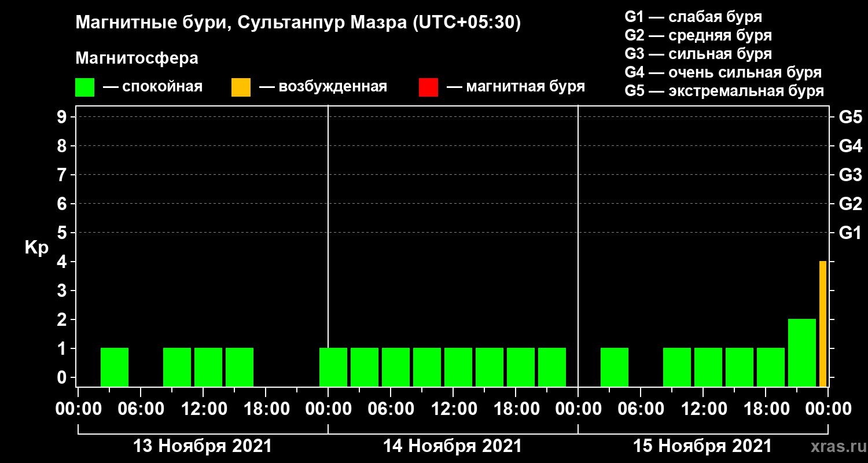Select the green Kp 2 bar on 15 November
868x463 pixels.
(x=802, y=352)
